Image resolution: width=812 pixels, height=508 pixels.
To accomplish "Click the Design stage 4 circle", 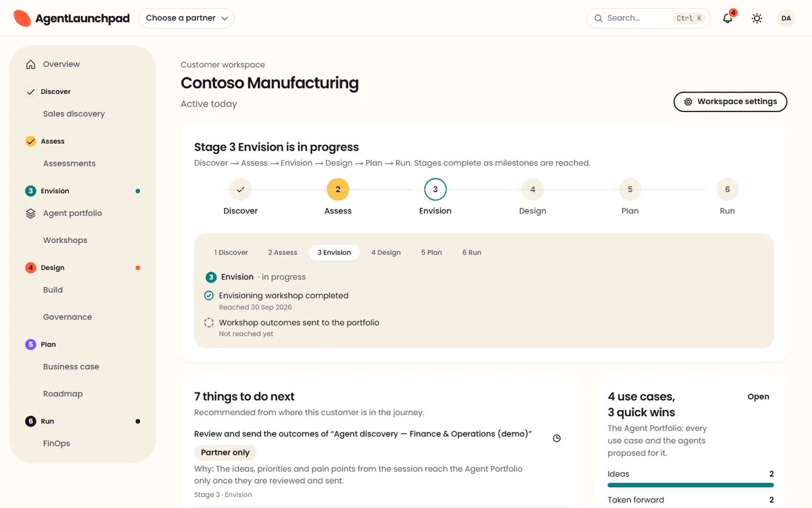I will pyautogui.click(x=533, y=189).
